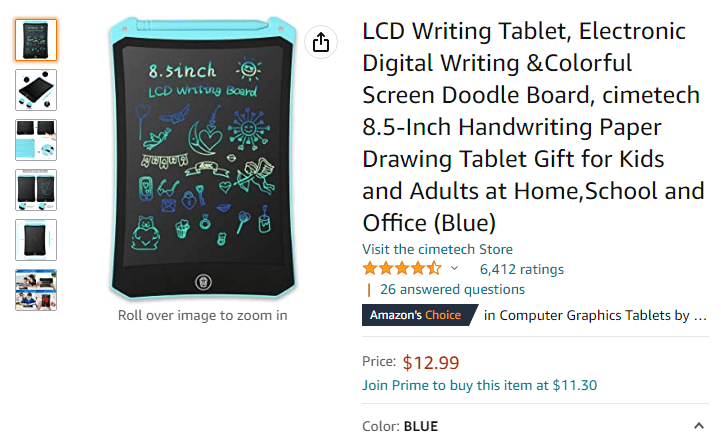This screenshot has height=436, width=721.
Task: Select the first thumbnail showing blue tablet front
Action: [36, 40]
